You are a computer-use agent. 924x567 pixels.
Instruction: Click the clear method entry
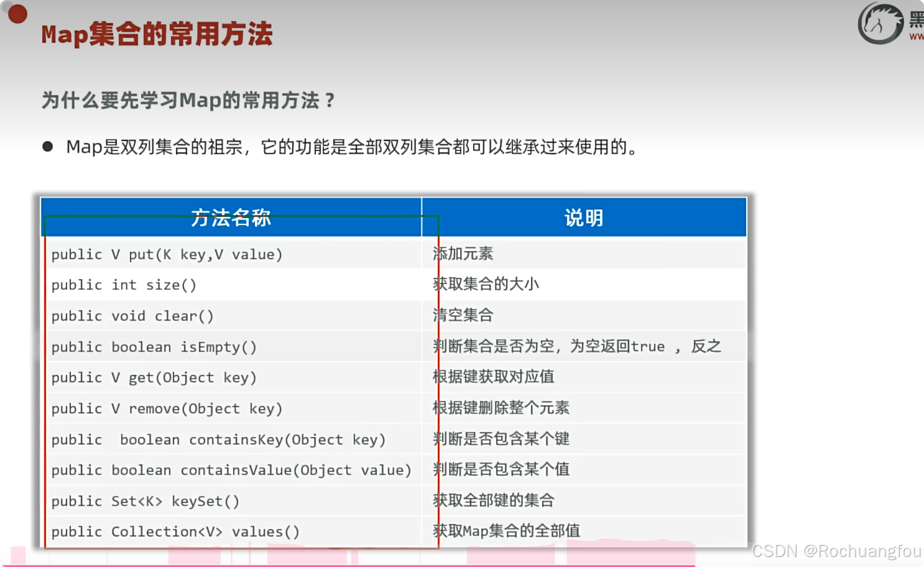click(132, 315)
